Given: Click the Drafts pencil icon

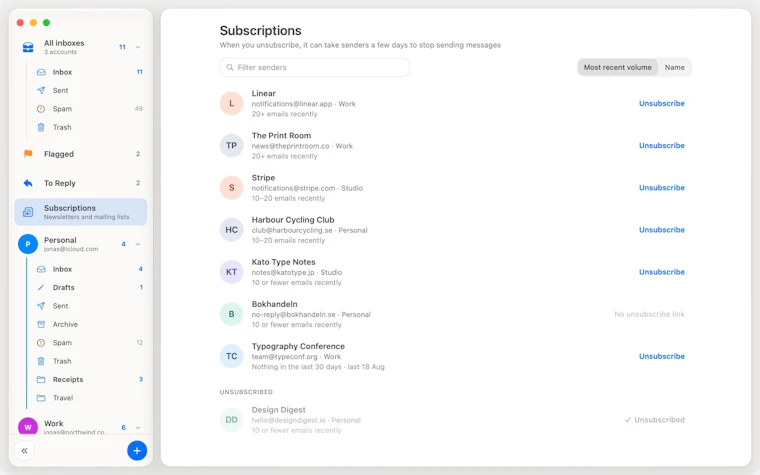Looking at the screenshot, I should point(41,287).
